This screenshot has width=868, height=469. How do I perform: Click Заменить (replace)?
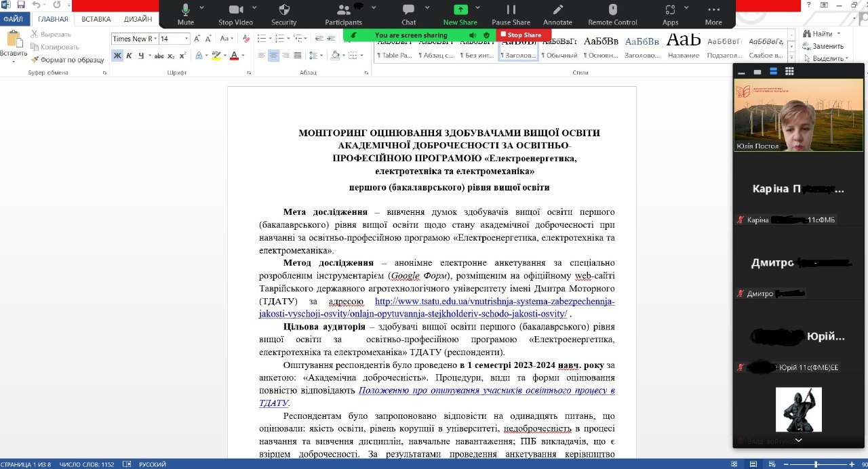tap(823, 46)
